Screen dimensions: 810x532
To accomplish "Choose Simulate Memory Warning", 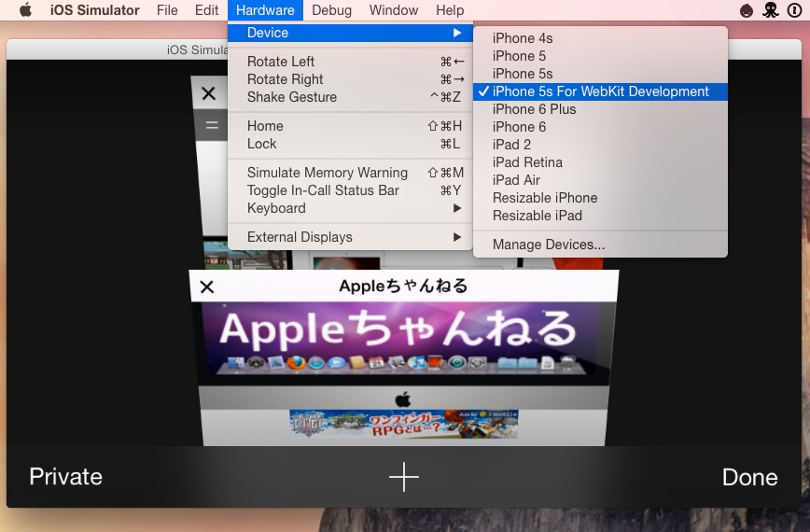I will pyautogui.click(x=350, y=173).
